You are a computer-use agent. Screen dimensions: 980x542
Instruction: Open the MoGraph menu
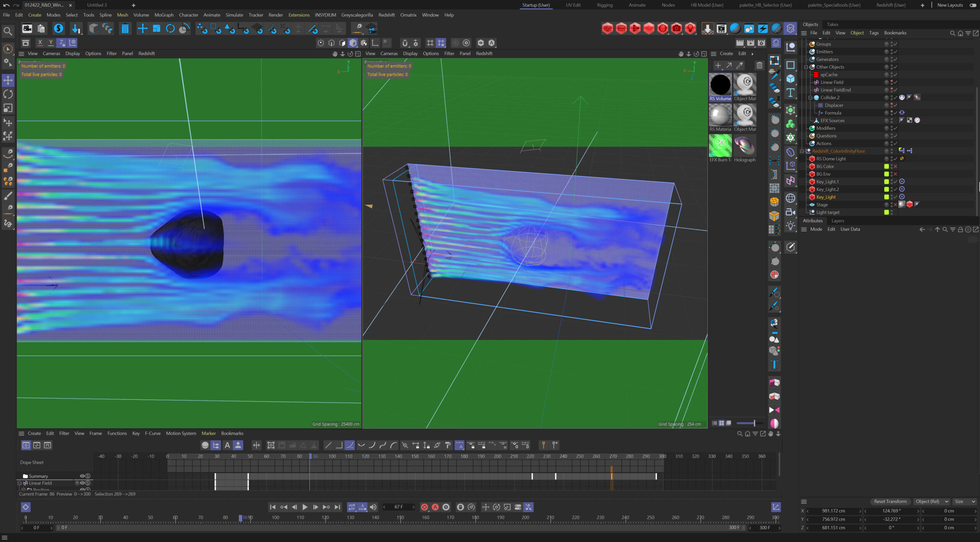pos(164,15)
